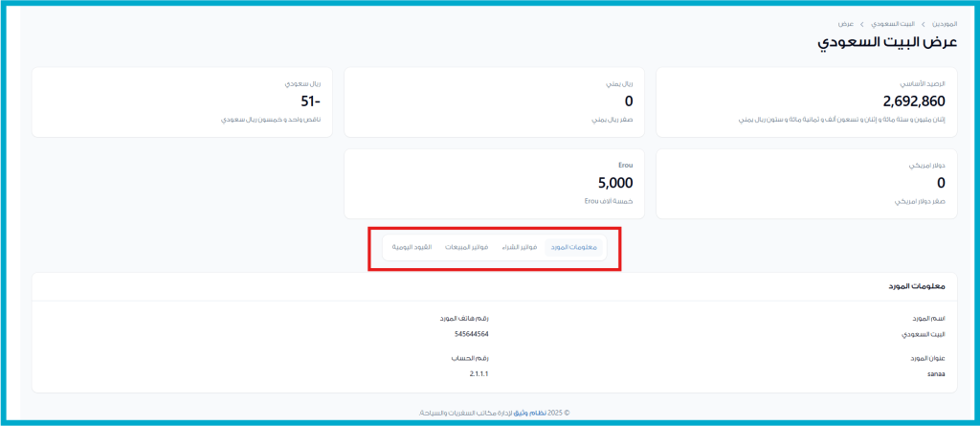
Task: Select the دولار أمريكي balance card
Action: [807, 184]
